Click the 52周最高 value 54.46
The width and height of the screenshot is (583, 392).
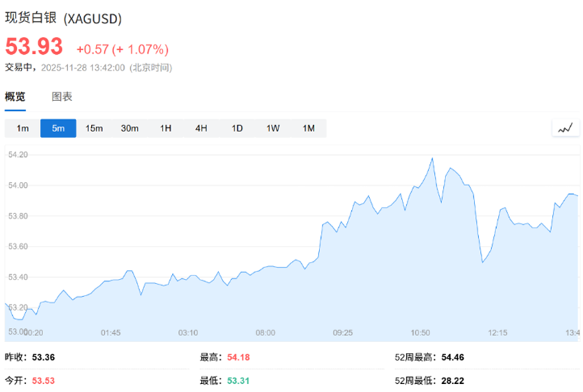[456, 358]
